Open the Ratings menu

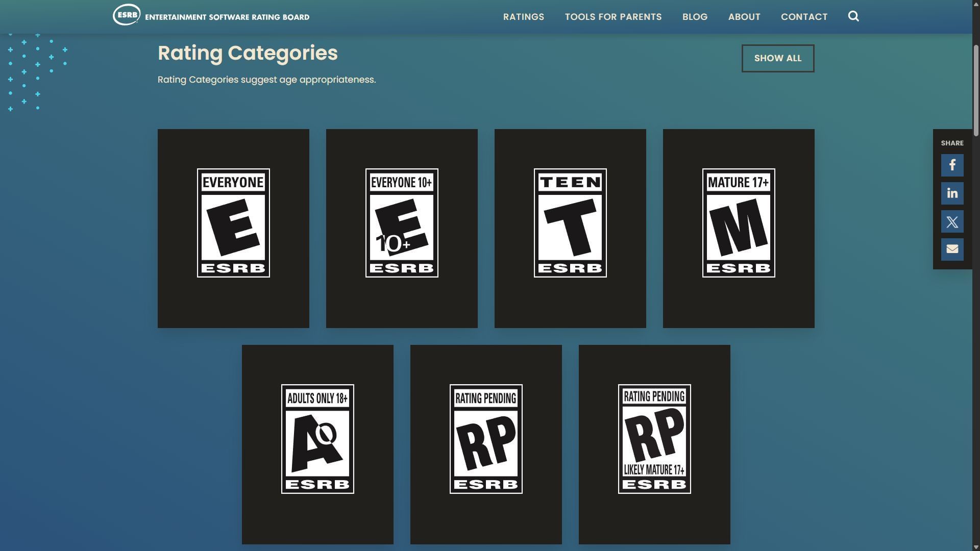(x=523, y=17)
